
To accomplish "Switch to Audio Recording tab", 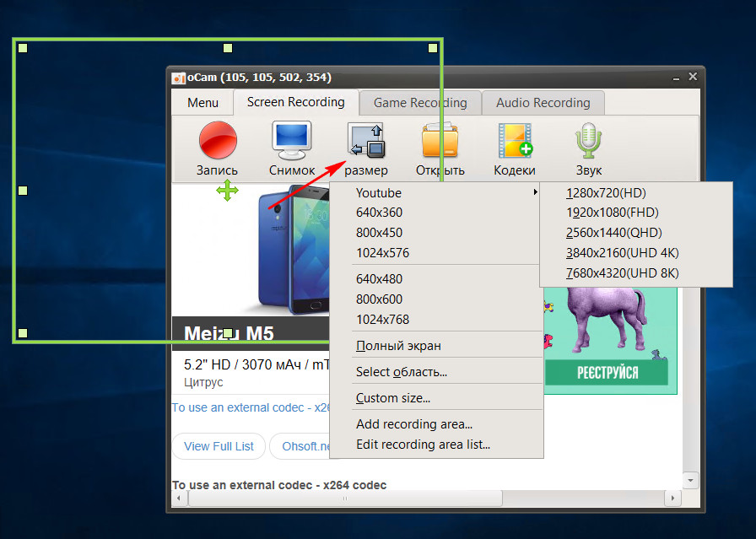I will click(x=543, y=103).
